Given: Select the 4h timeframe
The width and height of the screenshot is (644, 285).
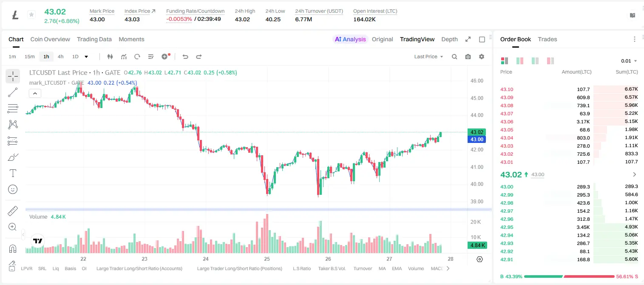Looking at the screenshot, I should coord(60,57).
